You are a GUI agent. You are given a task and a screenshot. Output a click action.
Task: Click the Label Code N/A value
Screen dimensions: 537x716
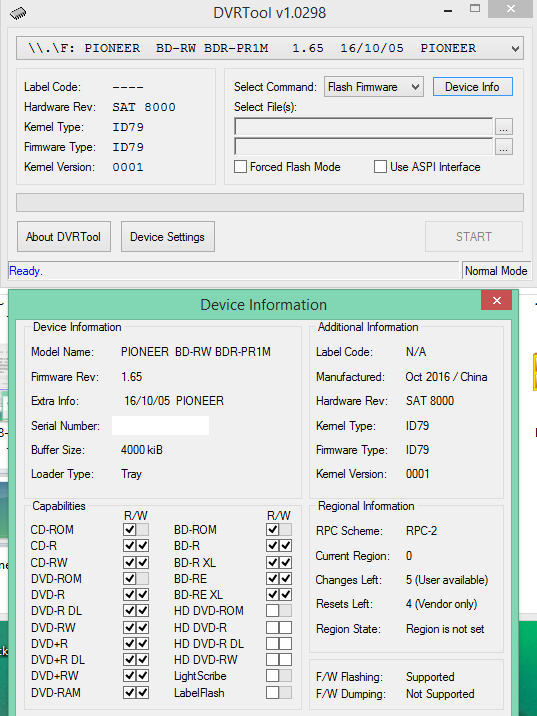(x=416, y=352)
